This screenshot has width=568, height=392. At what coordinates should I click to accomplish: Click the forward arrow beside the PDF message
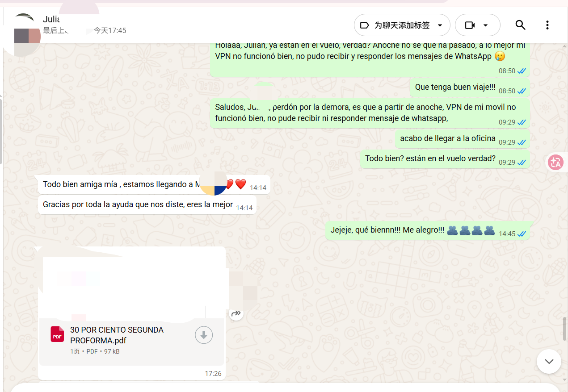coord(236,313)
